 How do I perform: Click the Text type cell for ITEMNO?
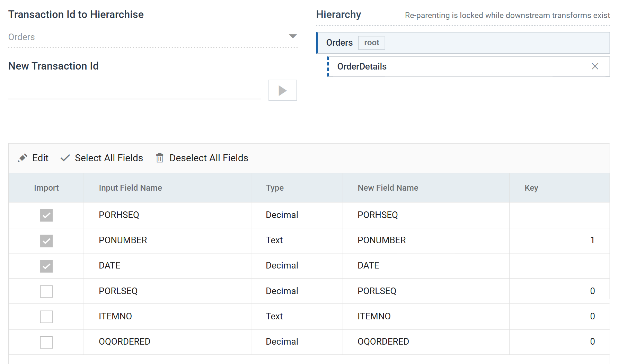pos(297,316)
